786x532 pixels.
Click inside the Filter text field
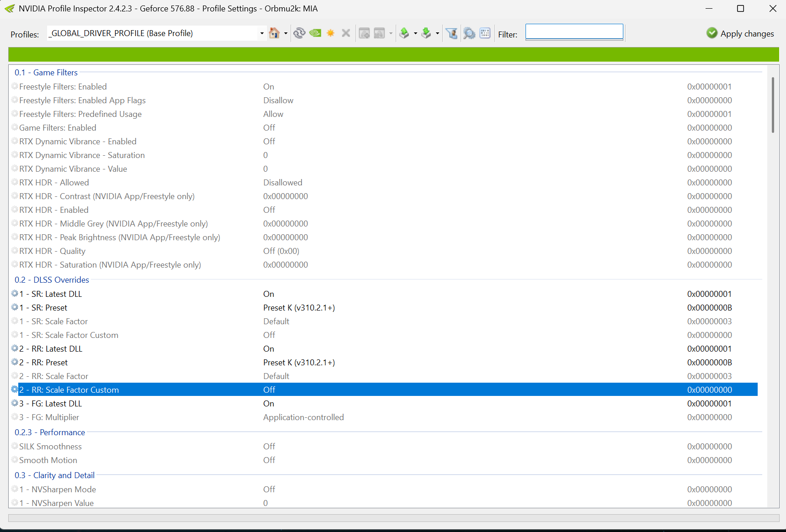point(574,32)
